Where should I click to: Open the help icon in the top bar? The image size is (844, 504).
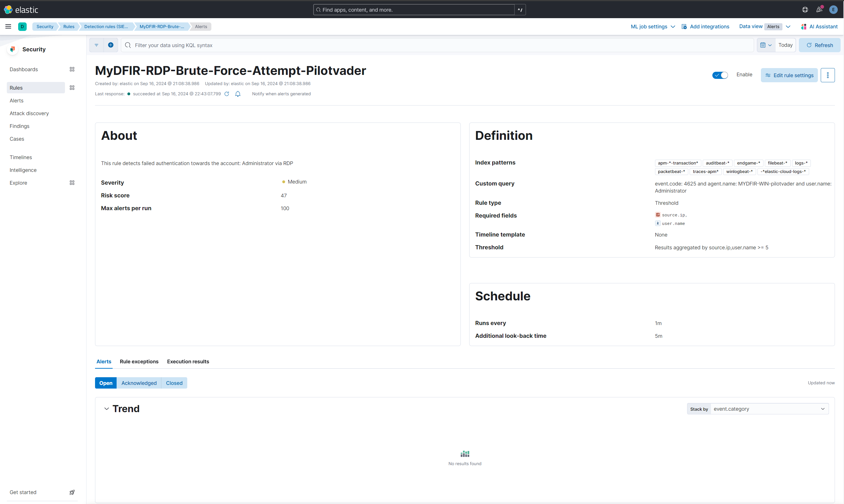(x=805, y=10)
